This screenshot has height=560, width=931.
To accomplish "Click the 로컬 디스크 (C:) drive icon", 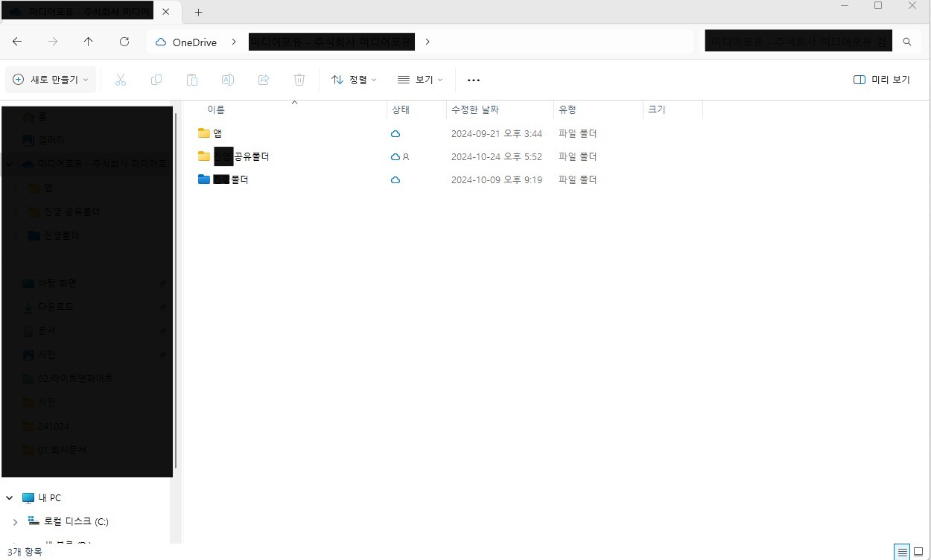I will (x=34, y=521).
